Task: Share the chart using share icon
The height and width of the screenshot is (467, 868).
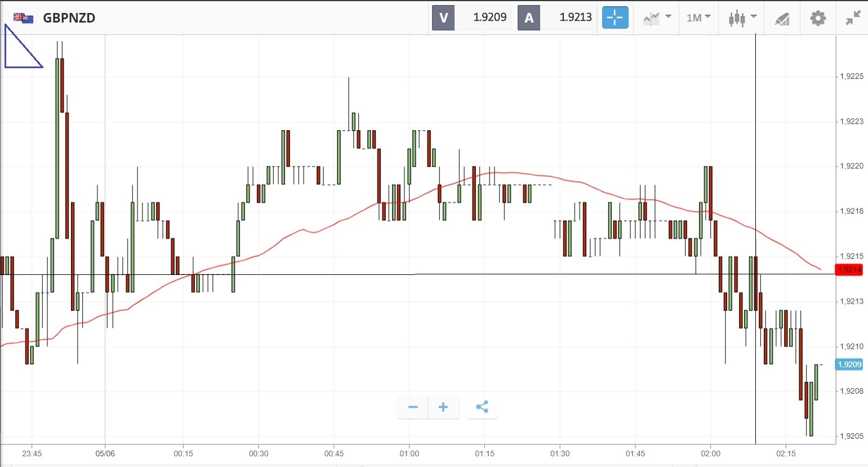Action: click(482, 407)
